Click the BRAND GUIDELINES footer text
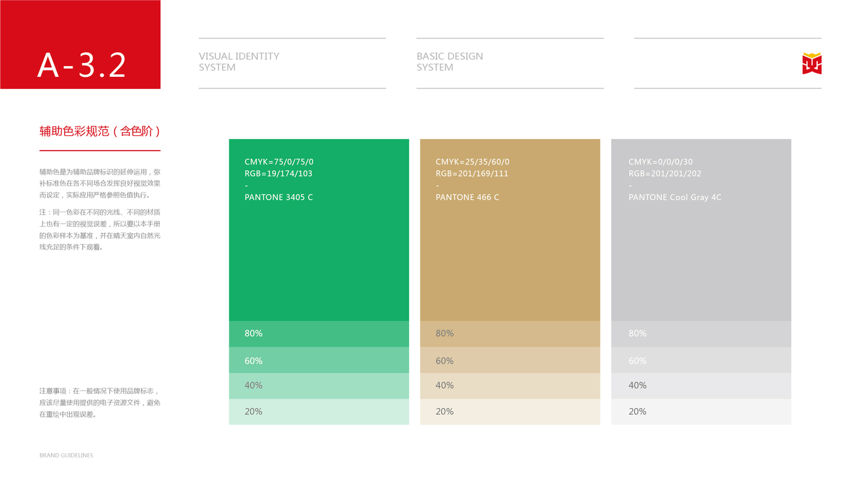 [66, 456]
